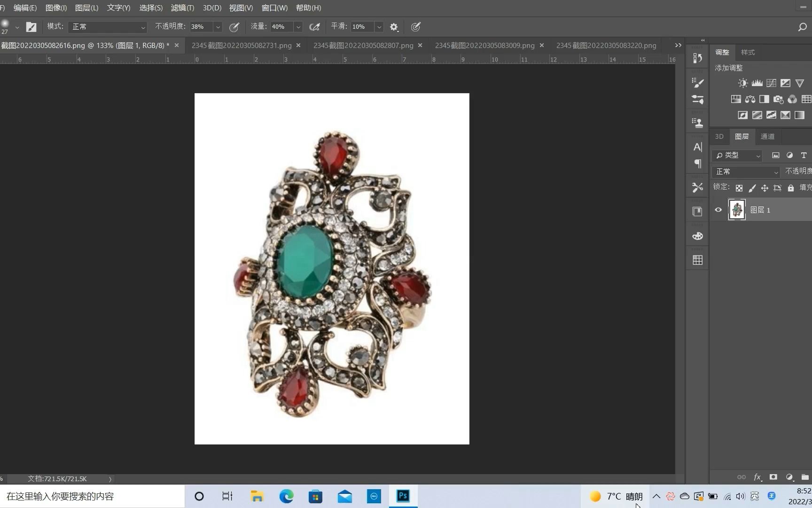Toggle type layer filter icon

point(804,155)
